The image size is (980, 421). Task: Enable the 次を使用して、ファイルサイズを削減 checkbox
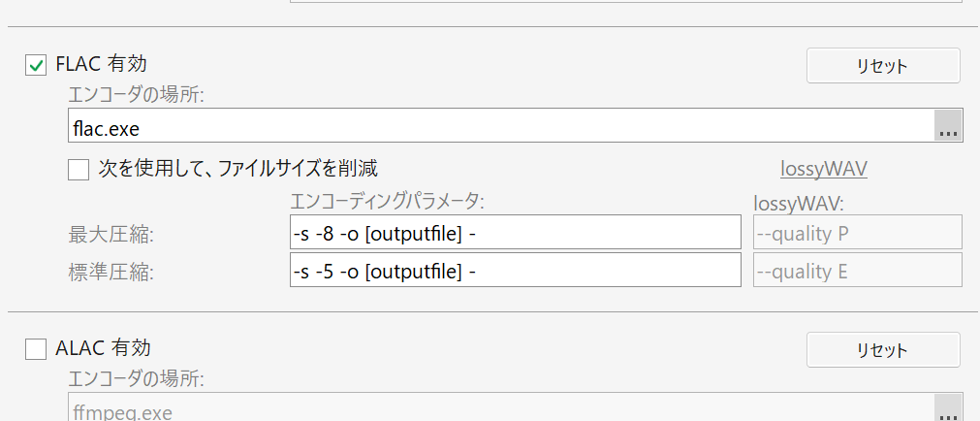point(79,170)
